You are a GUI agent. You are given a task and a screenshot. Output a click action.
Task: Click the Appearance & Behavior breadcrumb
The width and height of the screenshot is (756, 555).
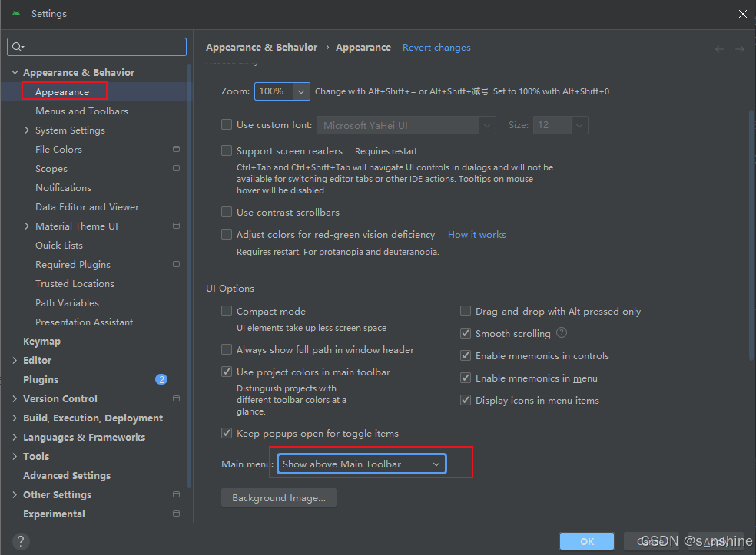262,48
